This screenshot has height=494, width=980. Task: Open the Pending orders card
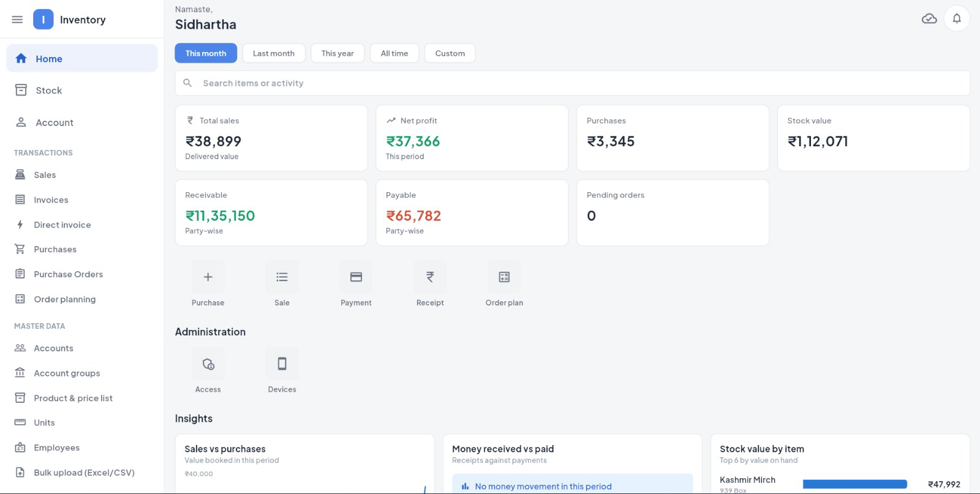(673, 213)
